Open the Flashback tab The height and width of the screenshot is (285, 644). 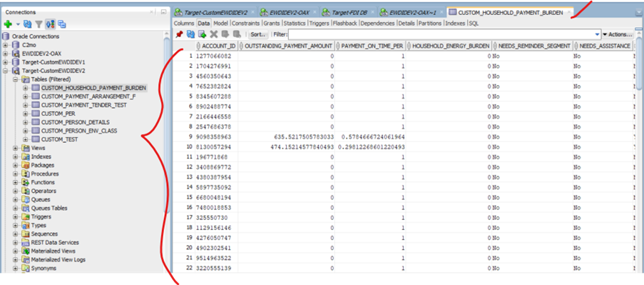(345, 24)
